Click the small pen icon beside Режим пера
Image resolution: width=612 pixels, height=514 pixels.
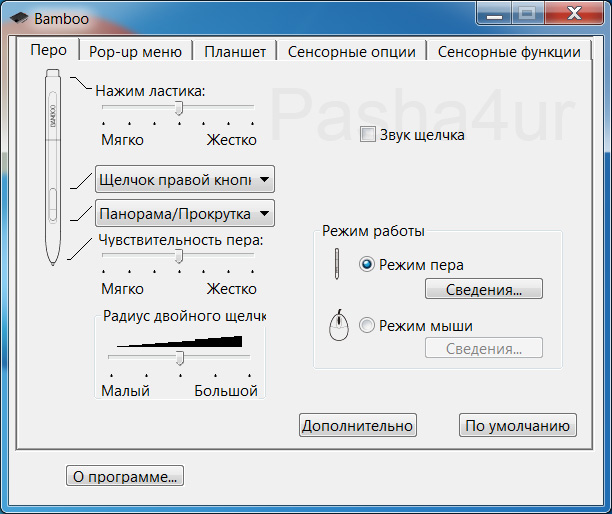coord(337,264)
